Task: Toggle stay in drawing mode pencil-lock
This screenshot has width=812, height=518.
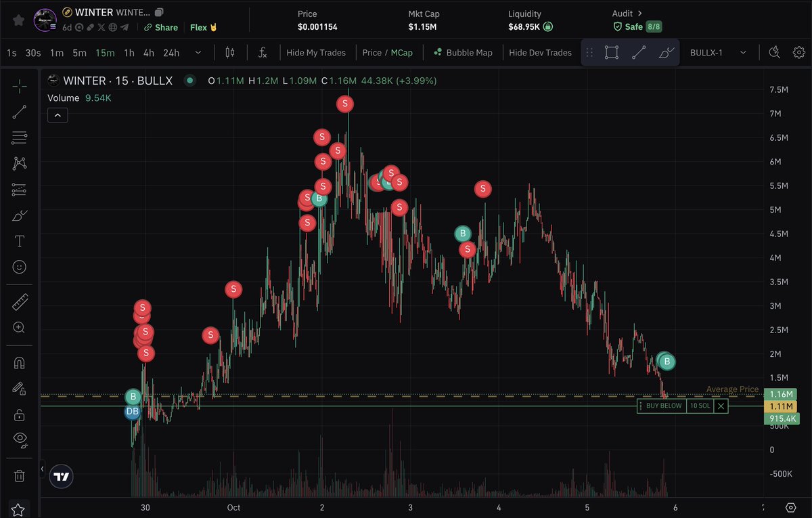Action: tap(20, 388)
